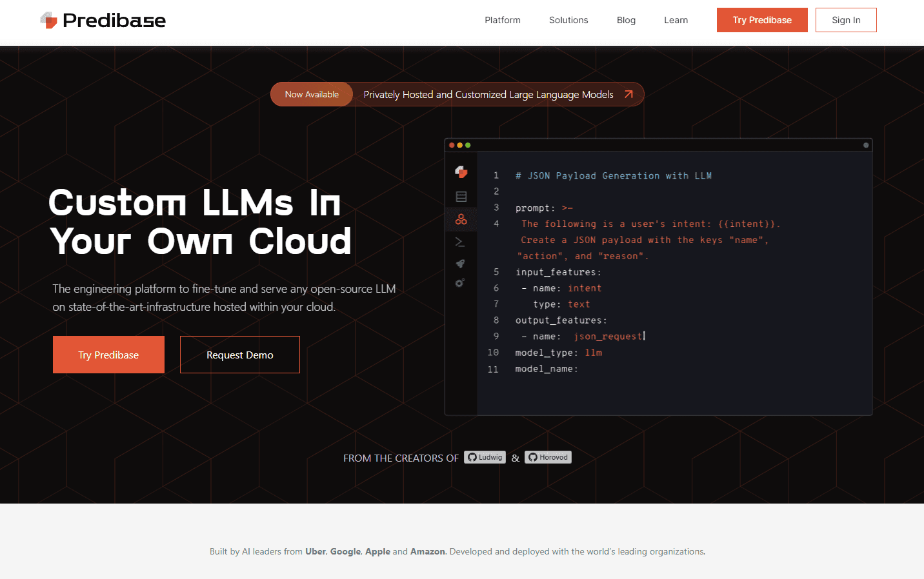Click the '"action", and "reason".' code line
924x579 pixels.
[583, 256]
